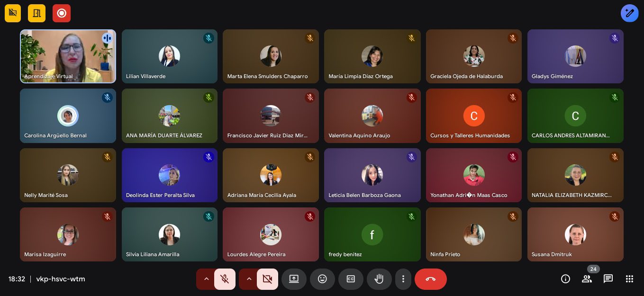Viewport: 644px width, 296px height.
Task: Open the chat panel
Action: click(608, 279)
